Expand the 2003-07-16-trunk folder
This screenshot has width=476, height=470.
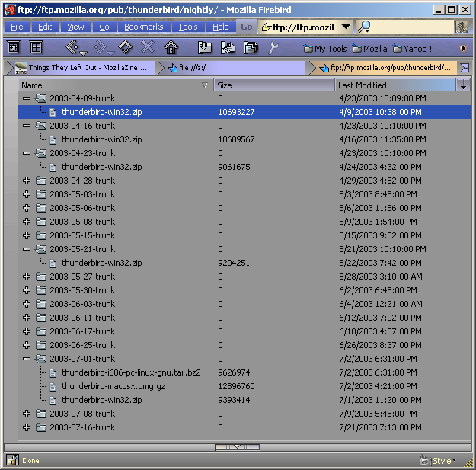click(x=27, y=427)
